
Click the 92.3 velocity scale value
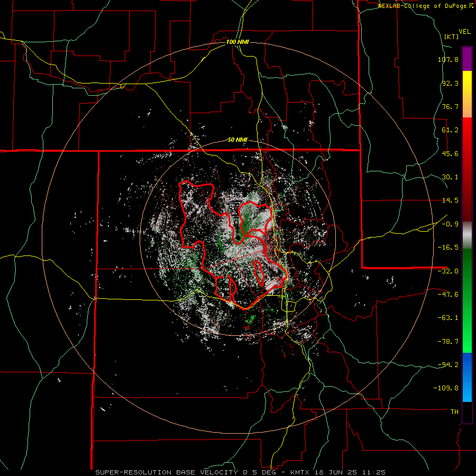(x=450, y=83)
